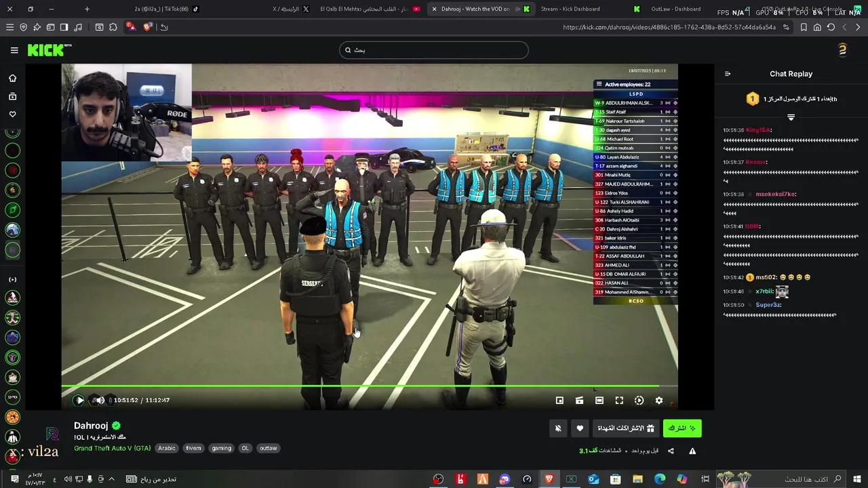This screenshot has height=488, width=868.
Task: Expand the pinned gift leaderboard chevron
Action: pos(791,117)
